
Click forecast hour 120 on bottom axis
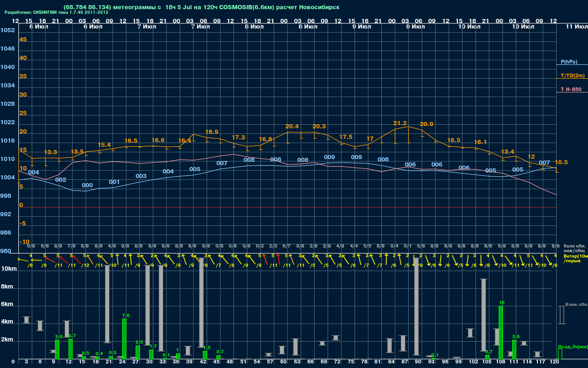click(x=554, y=362)
